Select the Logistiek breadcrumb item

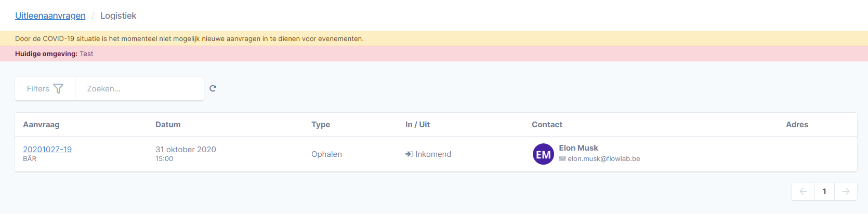[x=119, y=16]
